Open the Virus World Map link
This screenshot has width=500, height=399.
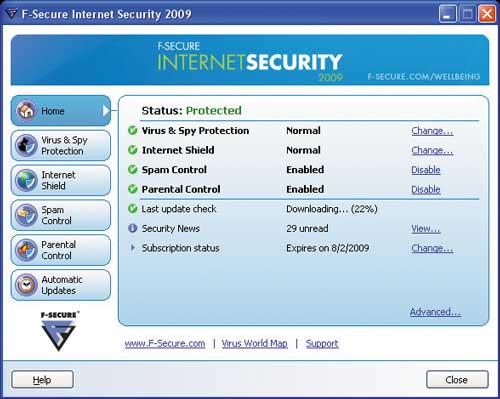[x=255, y=344]
